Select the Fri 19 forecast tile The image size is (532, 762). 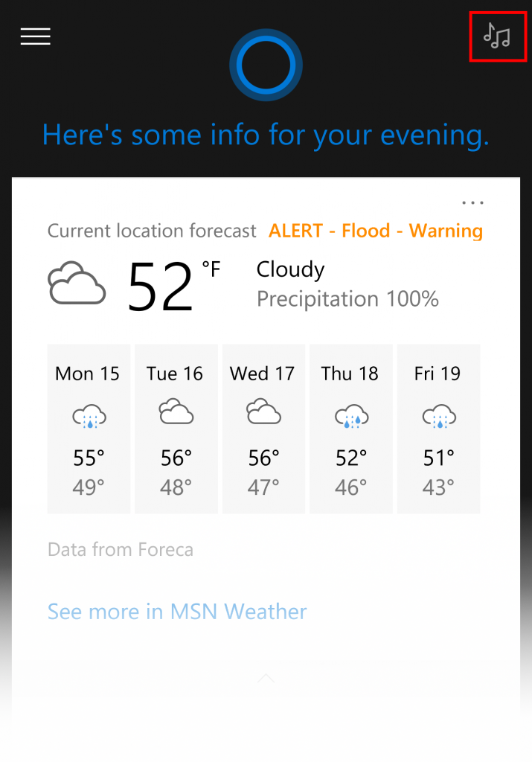[438, 429]
